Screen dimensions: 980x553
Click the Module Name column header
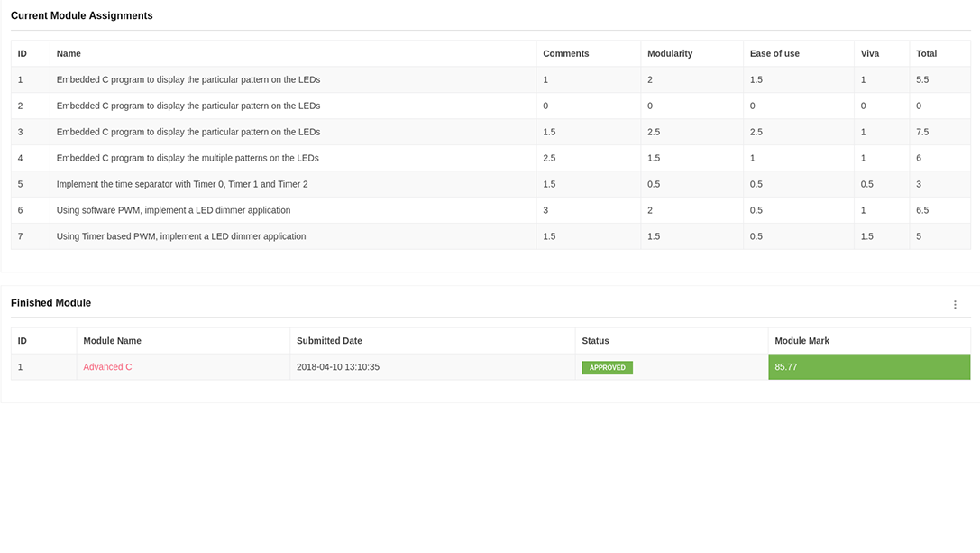(112, 341)
